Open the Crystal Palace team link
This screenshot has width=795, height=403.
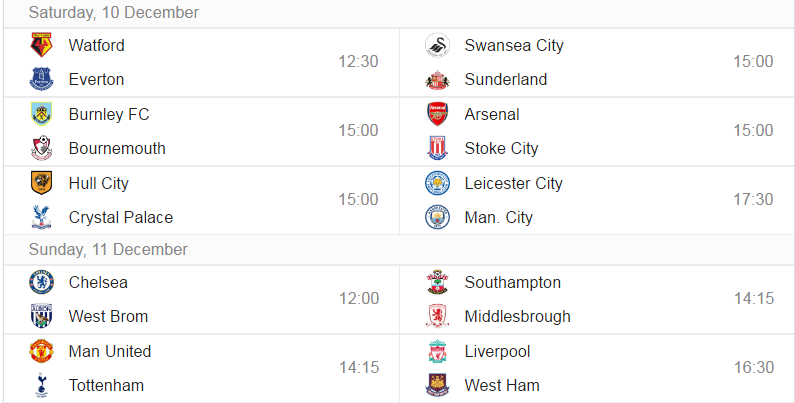pos(121,218)
